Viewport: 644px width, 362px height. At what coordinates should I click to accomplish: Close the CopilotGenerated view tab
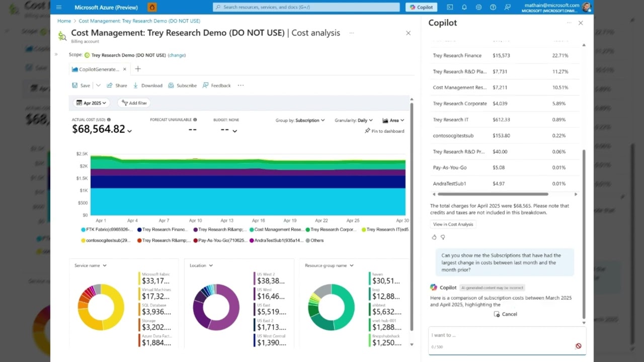coord(125,69)
